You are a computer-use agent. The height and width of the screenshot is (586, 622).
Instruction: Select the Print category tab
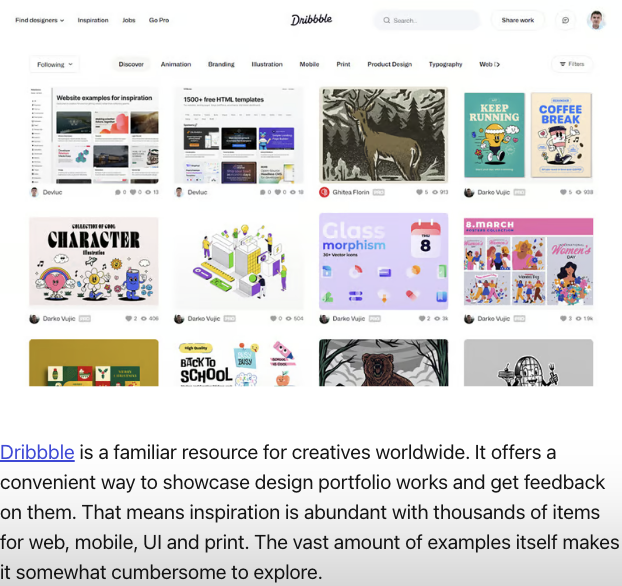[344, 64]
